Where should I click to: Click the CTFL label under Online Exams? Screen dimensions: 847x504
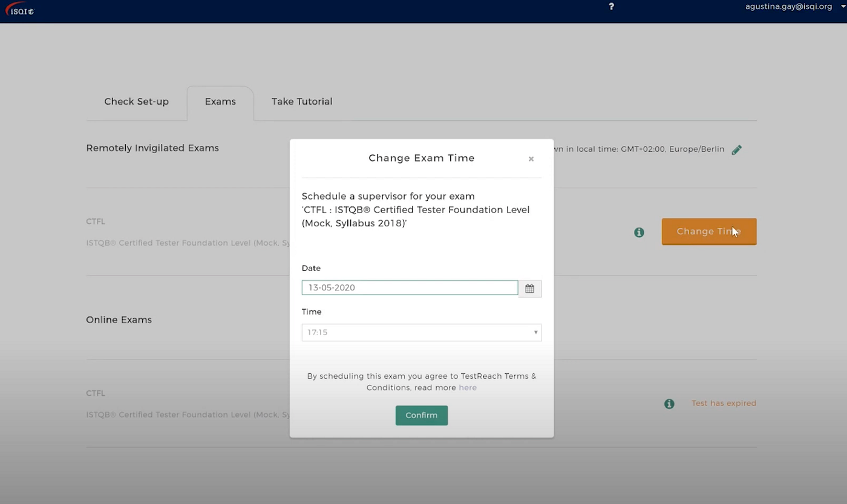pyautogui.click(x=96, y=393)
